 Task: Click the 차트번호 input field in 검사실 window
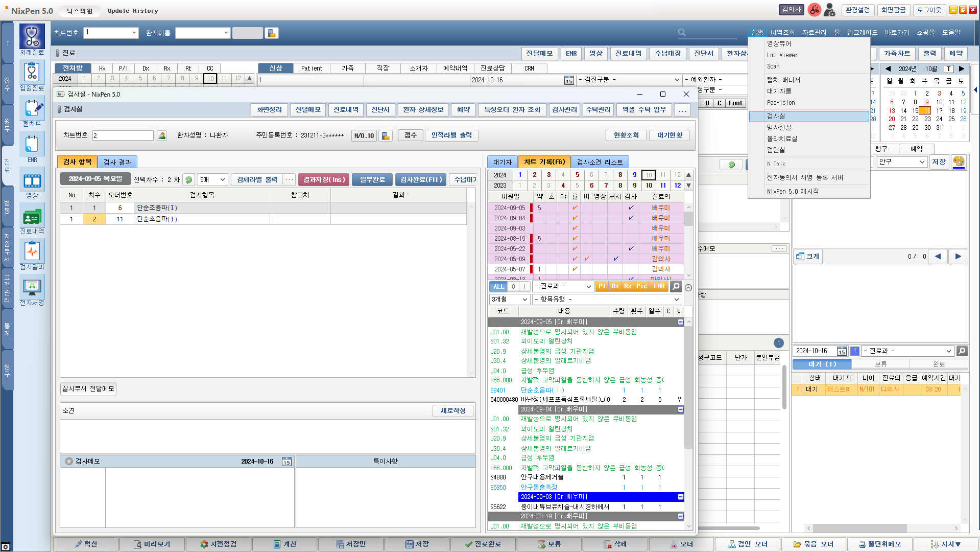(x=123, y=135)
